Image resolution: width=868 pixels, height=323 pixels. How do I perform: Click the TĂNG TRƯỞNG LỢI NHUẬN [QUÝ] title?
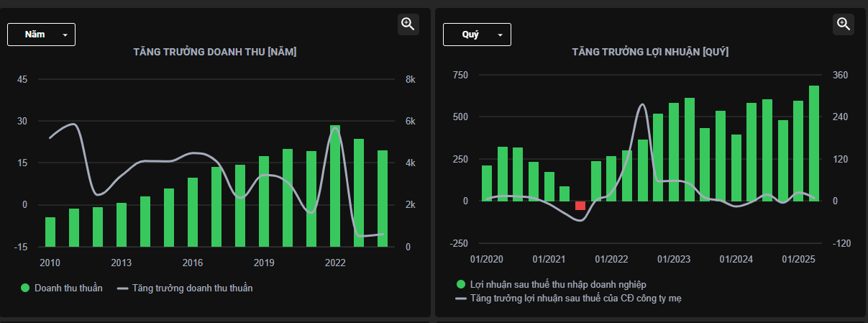point(651,52)
